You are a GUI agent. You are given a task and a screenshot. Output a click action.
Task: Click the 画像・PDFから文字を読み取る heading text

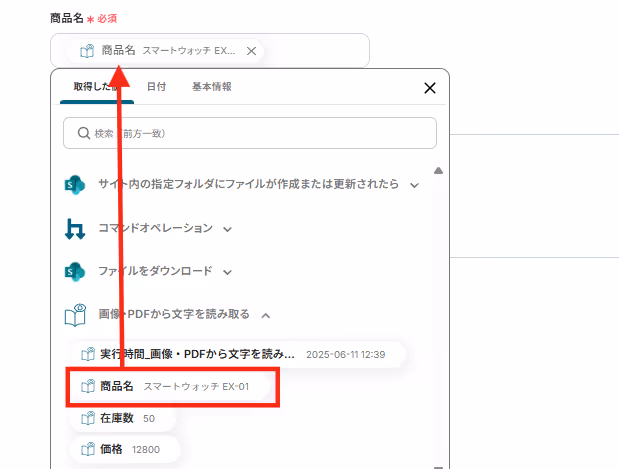pyautogui.click(x=174, y=314)
